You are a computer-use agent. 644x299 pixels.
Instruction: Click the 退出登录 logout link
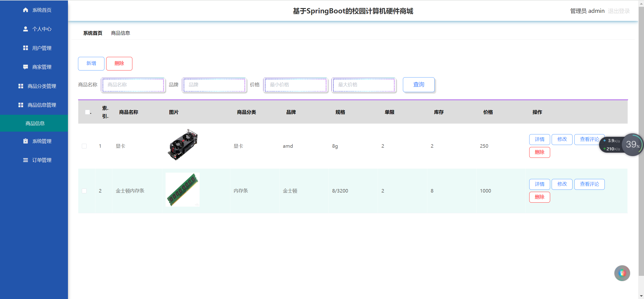pos(619,11)
